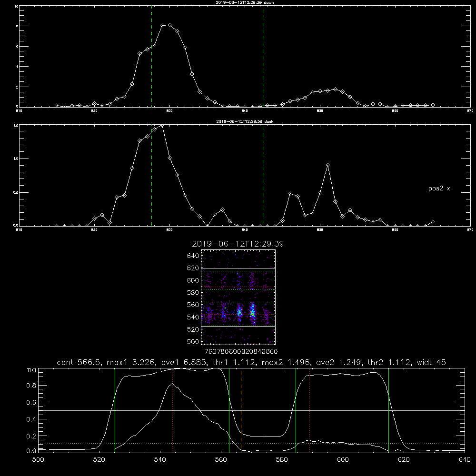Click the red dotted peak line near 589
The width and height of the screenshot is (476, 476).
[x=310, y=410]
